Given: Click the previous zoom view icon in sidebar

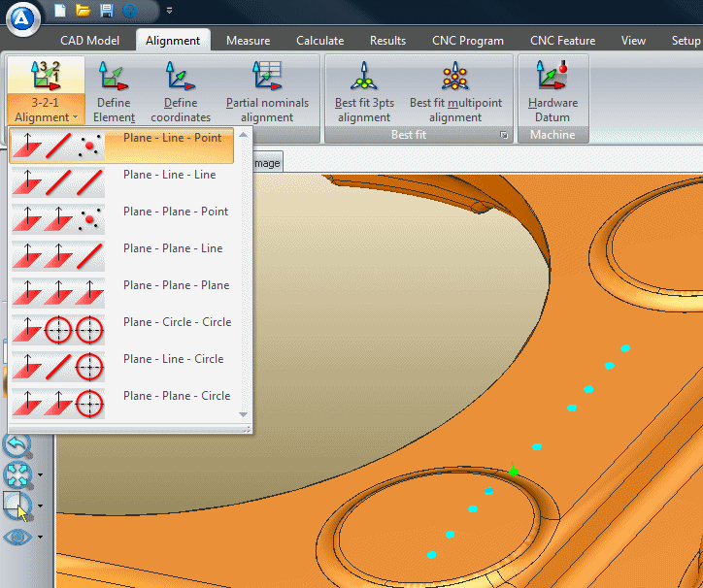Looking at the screenshot, I should click(17, 444).
